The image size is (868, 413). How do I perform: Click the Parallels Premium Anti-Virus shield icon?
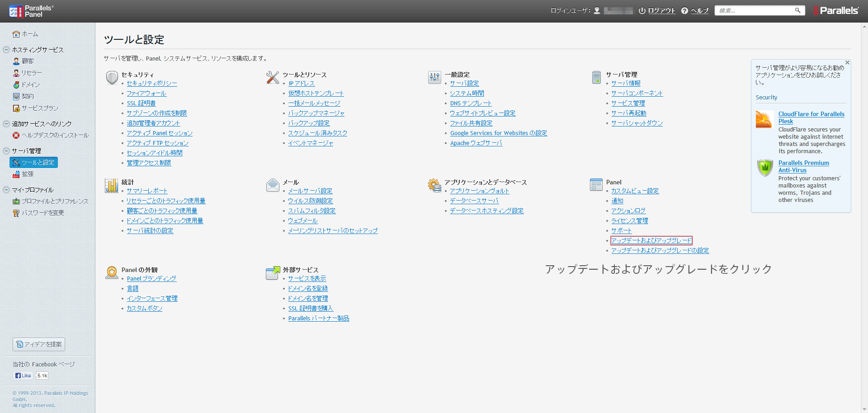click(765, 168)
